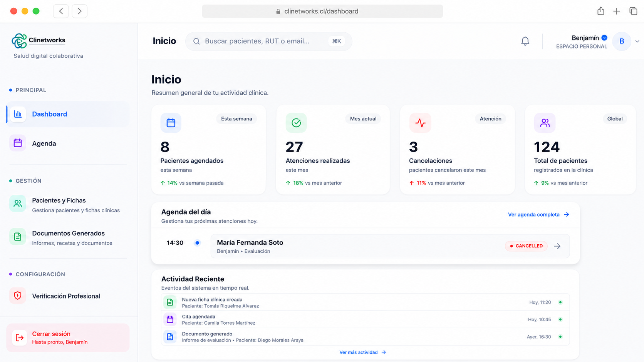Click the Mes actual tag
Image resolution: width=644 pixels, height=362 pixels.
363,119
